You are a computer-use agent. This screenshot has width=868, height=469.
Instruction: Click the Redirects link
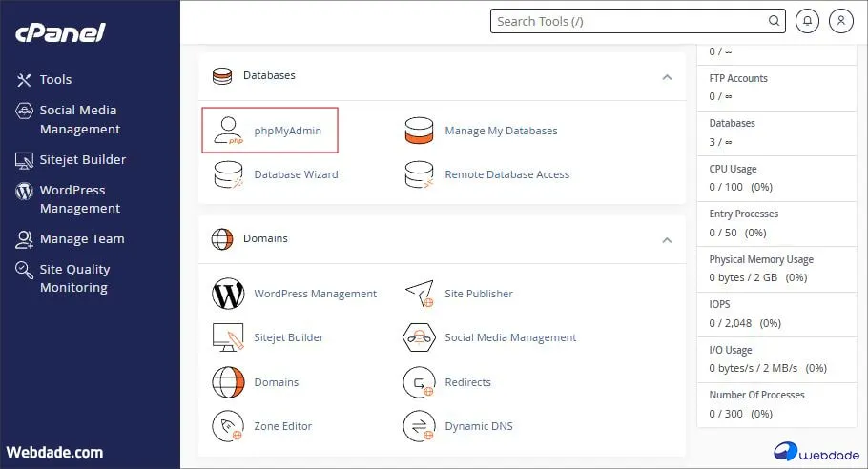467,382
